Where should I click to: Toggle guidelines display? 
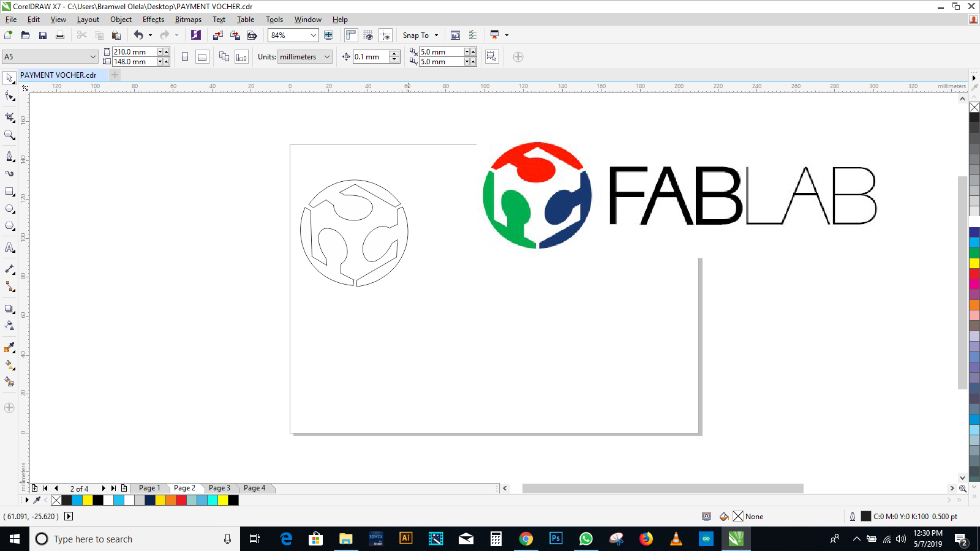pyautogui.click(x=385, y=36)
